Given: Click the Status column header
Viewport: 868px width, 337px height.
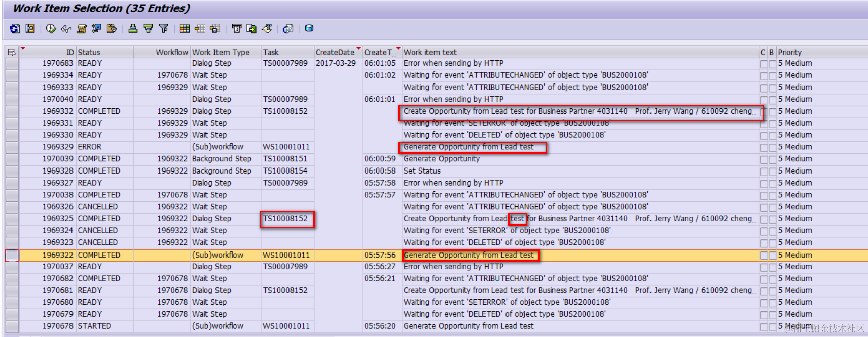Looking at the screenshot, I should pyautogui.click(x=105, y=52).
